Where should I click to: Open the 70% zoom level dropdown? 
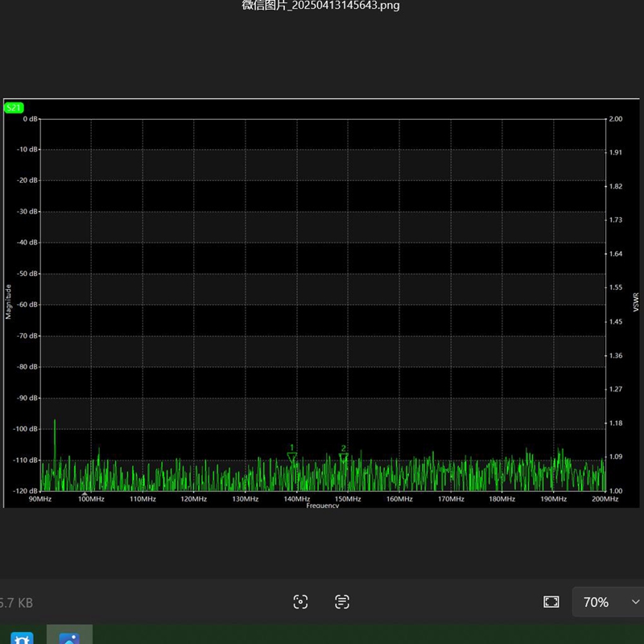click(x=609, y=602)
